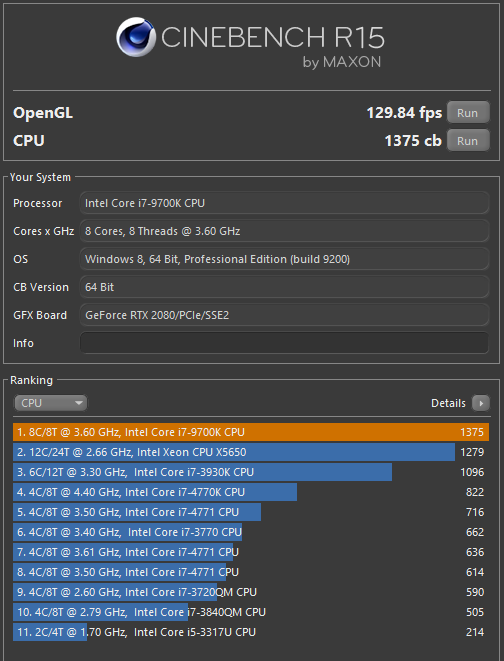Click the Details label in Ranking
Image resolution: width=504 pixels, height=661 pixels.
pyautogui.click(x=448, y=403)
